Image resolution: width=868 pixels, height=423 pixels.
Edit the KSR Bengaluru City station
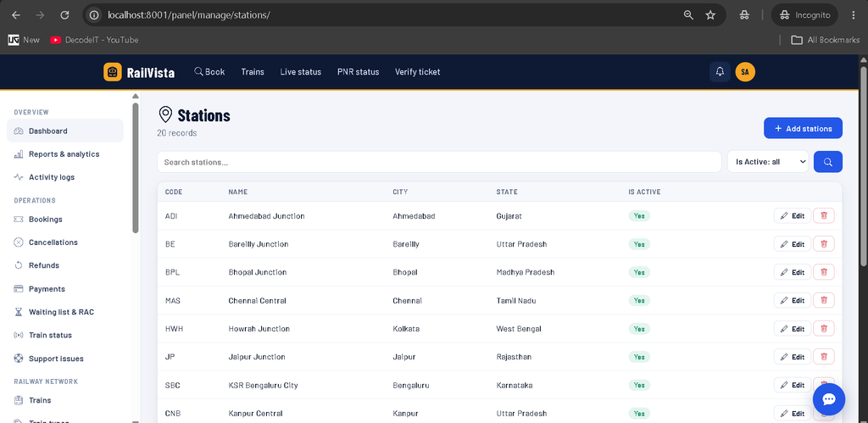point(793,386)
